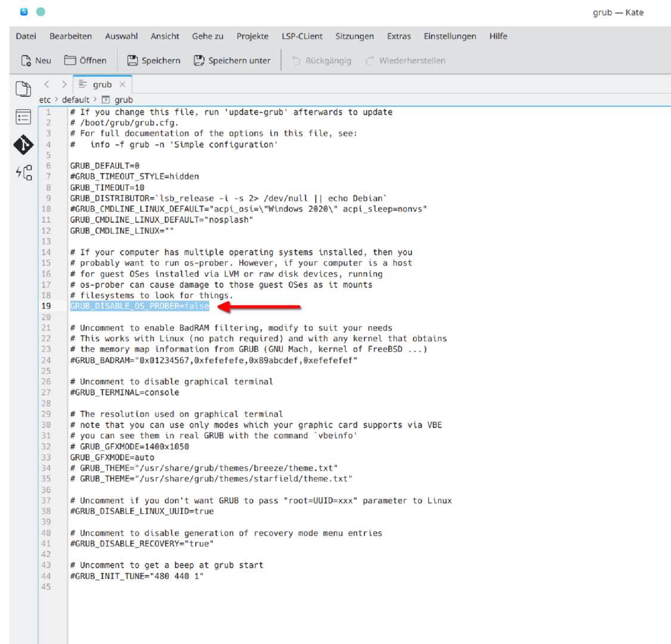Open the Bearbeiten menu
671x644 pixels.
70,36
